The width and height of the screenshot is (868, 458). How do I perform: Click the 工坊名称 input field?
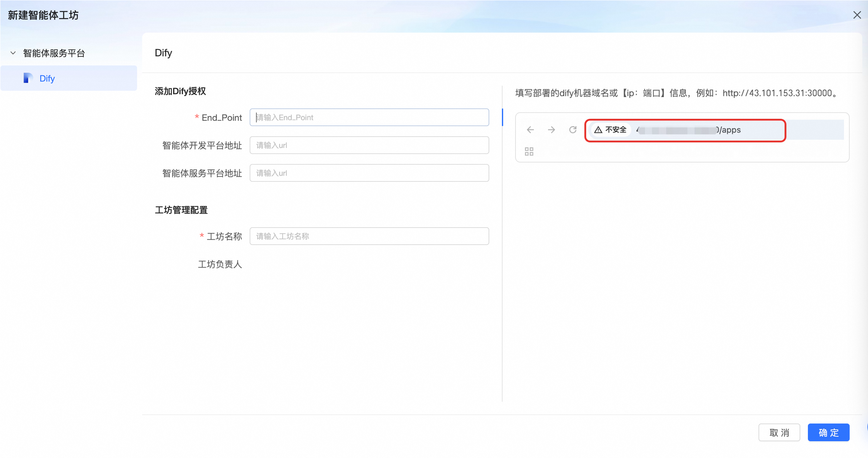(x=369, y=236)
